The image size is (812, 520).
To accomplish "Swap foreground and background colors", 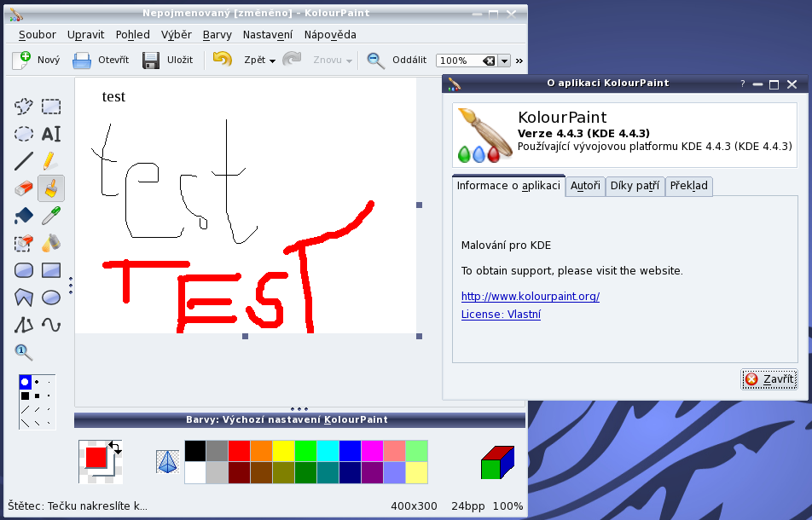I will [x=115, y=448].
